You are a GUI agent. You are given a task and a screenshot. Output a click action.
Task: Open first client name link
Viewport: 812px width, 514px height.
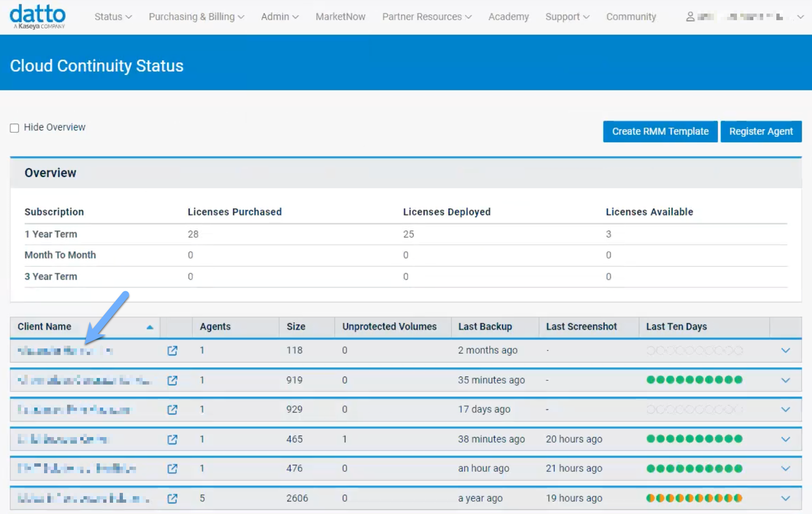pos(65,351)
